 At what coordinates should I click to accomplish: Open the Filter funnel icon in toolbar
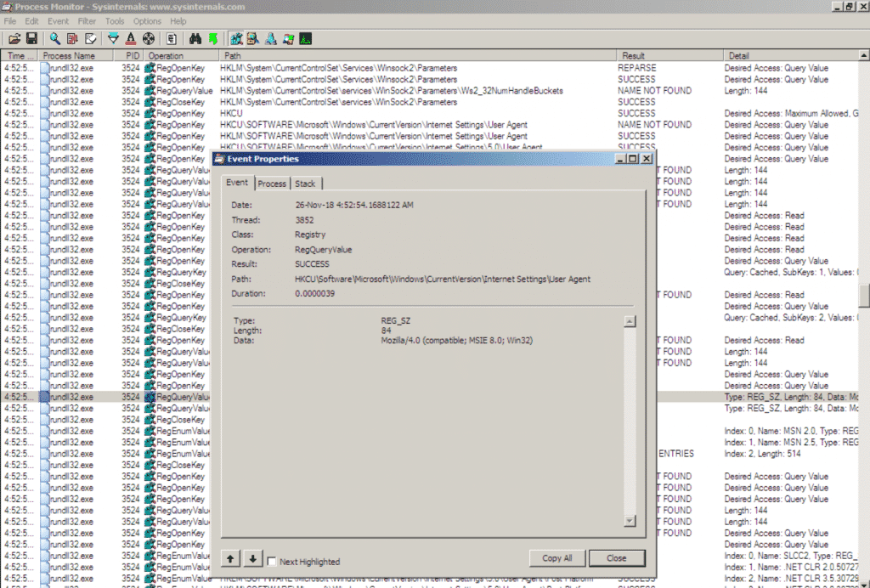(113, 38)
